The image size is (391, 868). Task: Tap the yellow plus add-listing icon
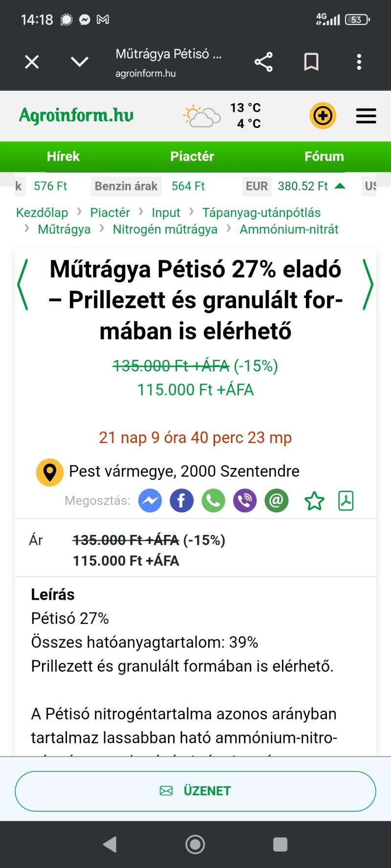[323, 116]
